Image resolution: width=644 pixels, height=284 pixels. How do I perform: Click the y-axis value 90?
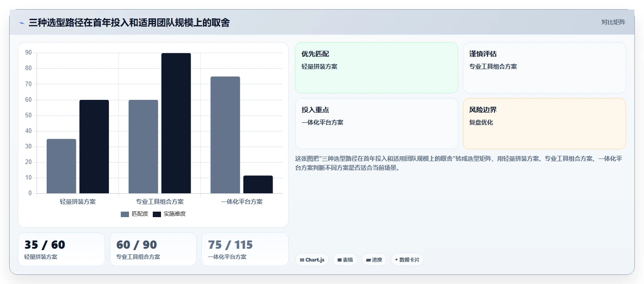(x=28, y=53)
